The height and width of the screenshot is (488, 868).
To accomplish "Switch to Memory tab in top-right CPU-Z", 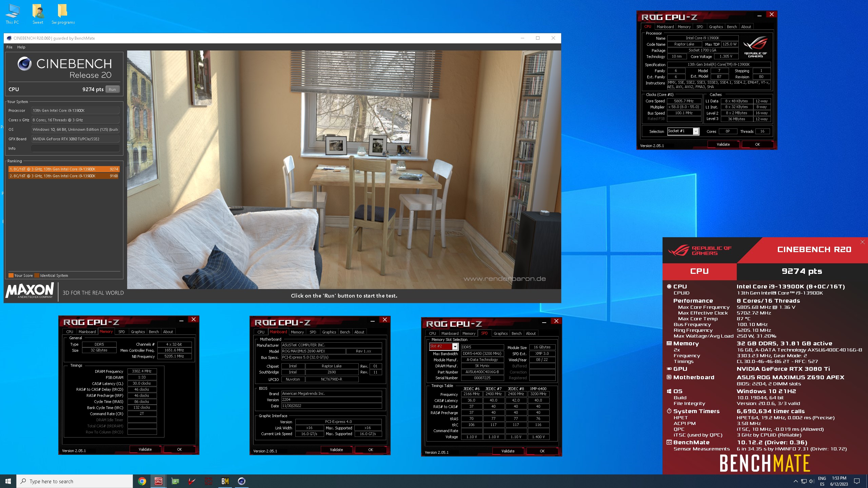I will [x=684, y=27].
